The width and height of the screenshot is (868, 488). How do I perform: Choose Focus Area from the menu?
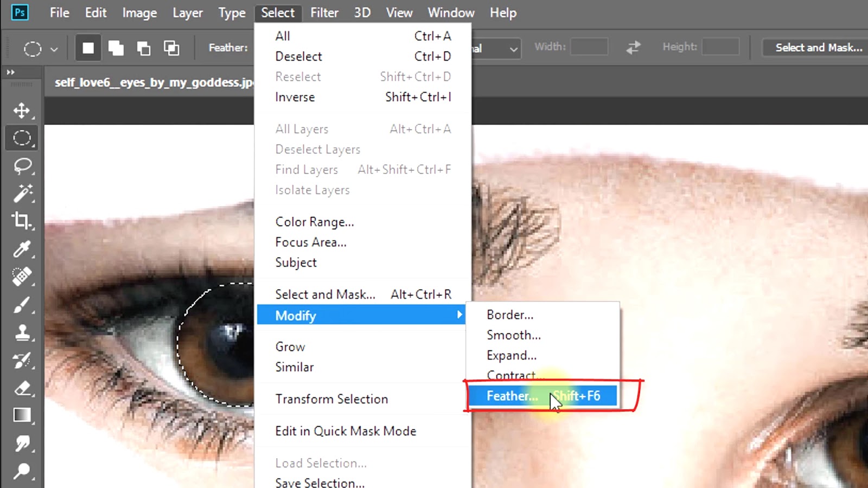point(362,242)
